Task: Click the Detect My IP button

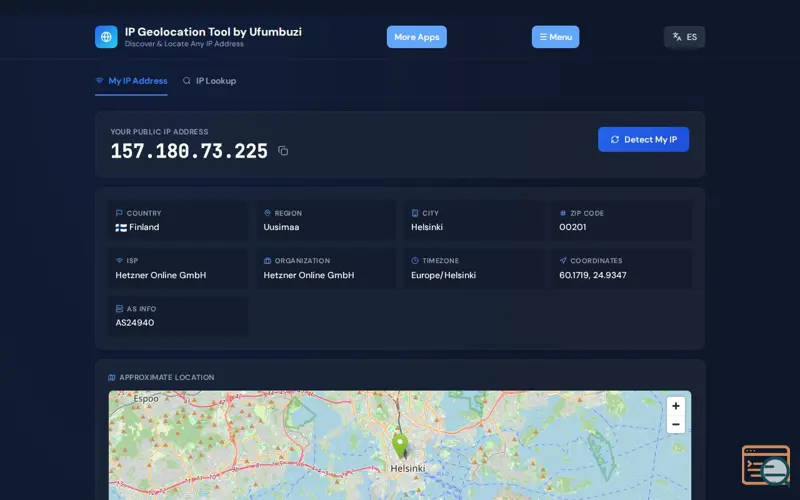Action: click(643, 139)
